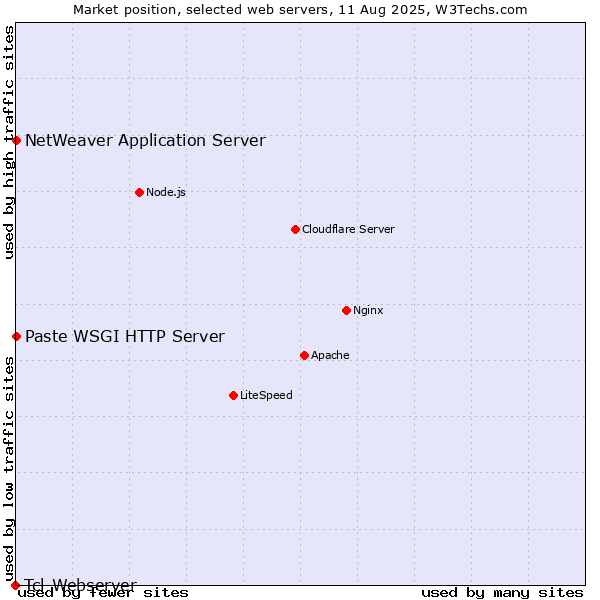Select the 'Cloudflare Server' label text
The width and height of the screenshot is (600, 600).
348,230
